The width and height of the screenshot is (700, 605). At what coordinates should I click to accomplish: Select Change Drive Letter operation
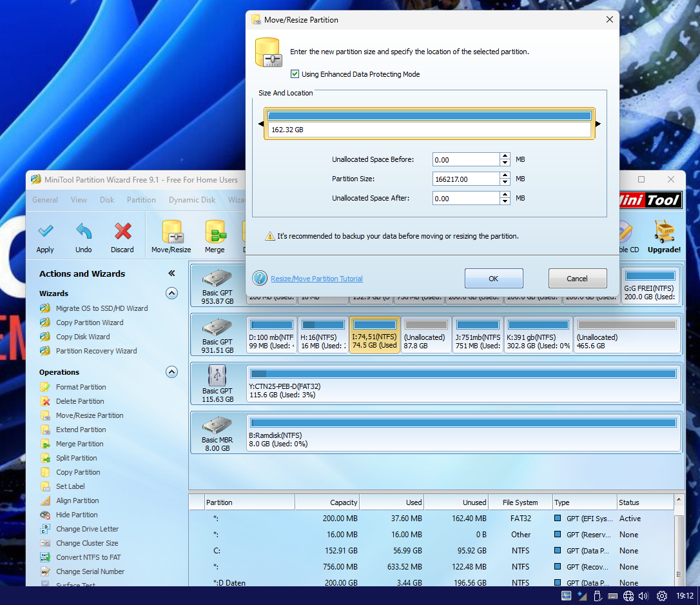click(x=87, y=529)
